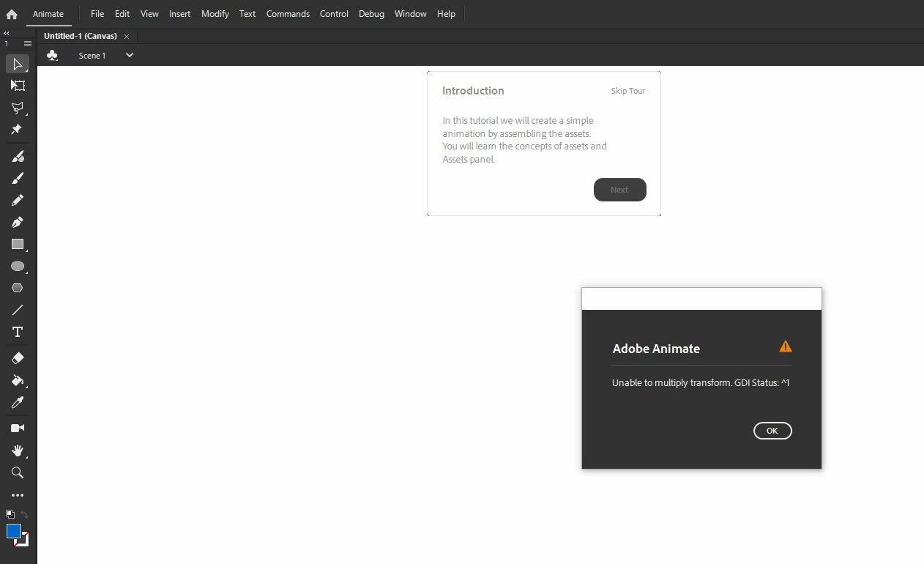
Task: Select the Camera tool
Action: tap(18, 428)
